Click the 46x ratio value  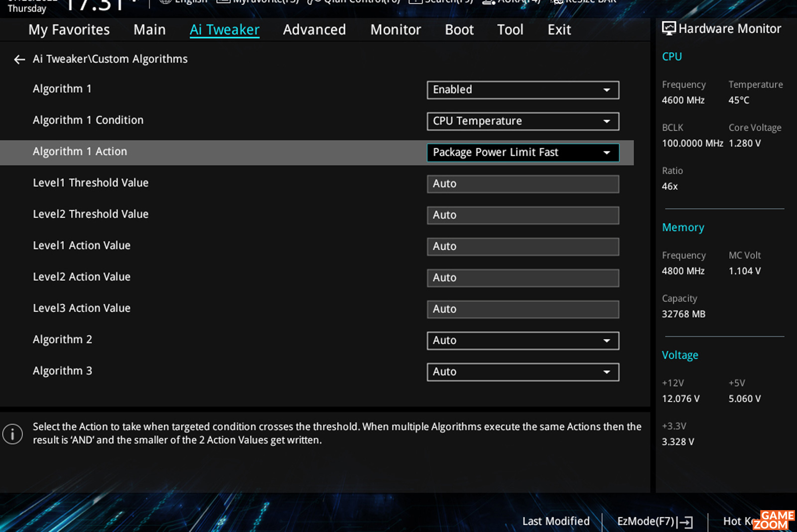click(669, 187)
